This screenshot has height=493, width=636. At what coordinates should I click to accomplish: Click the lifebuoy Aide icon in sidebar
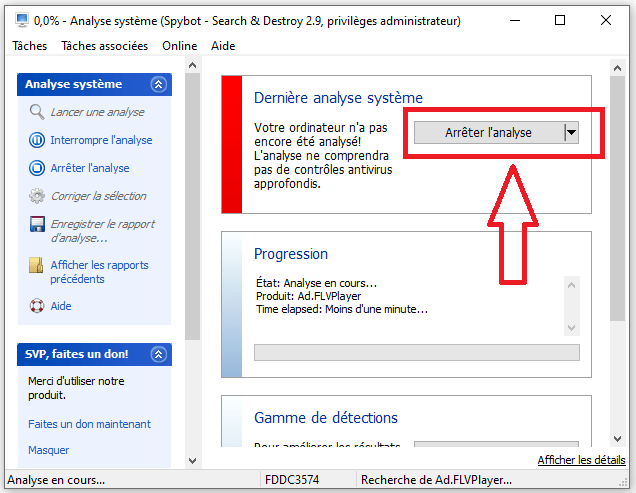pos(37,306)
